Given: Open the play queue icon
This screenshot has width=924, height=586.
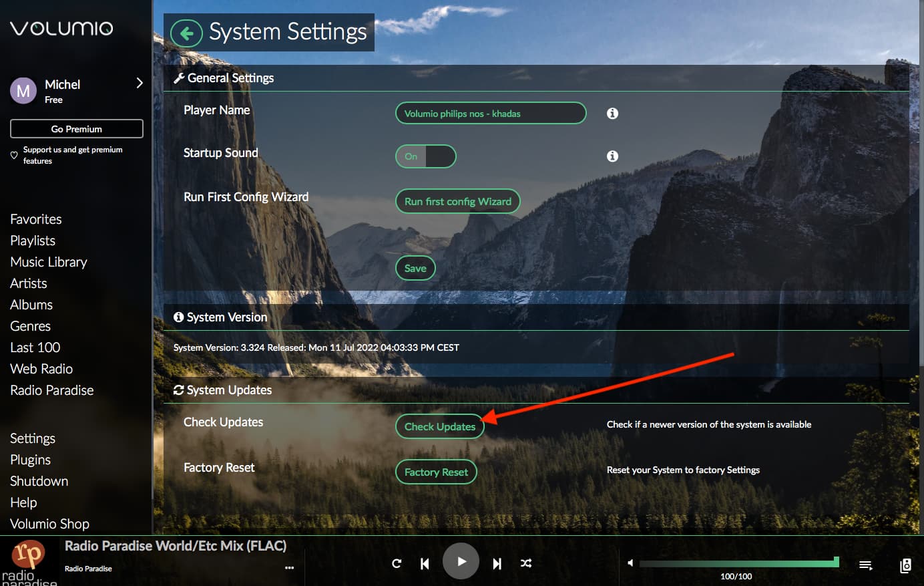Looking at the screenshot, I should (x=865, y=565).
